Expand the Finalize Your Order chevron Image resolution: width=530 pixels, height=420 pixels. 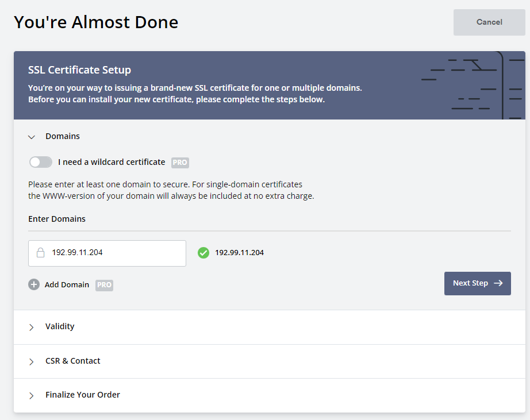[32, 395]
